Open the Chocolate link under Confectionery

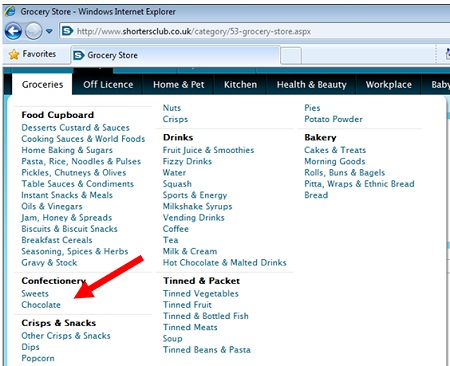click(41, 305)
